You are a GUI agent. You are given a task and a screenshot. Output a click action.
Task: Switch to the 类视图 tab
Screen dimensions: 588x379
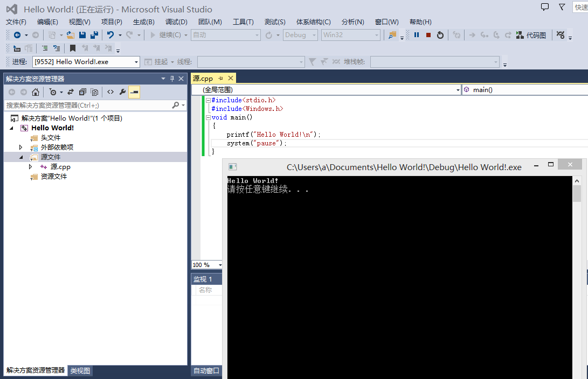(x=80, y=371)
